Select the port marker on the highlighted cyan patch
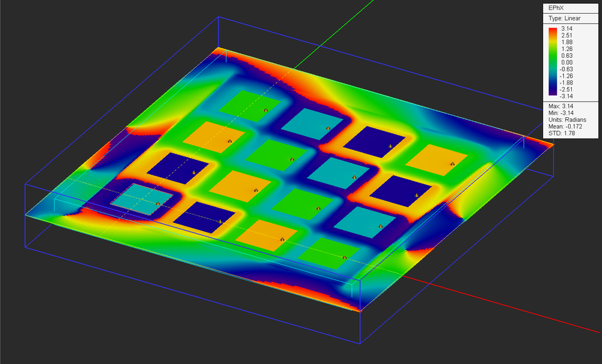602x364 pixels. coord(159,202)
